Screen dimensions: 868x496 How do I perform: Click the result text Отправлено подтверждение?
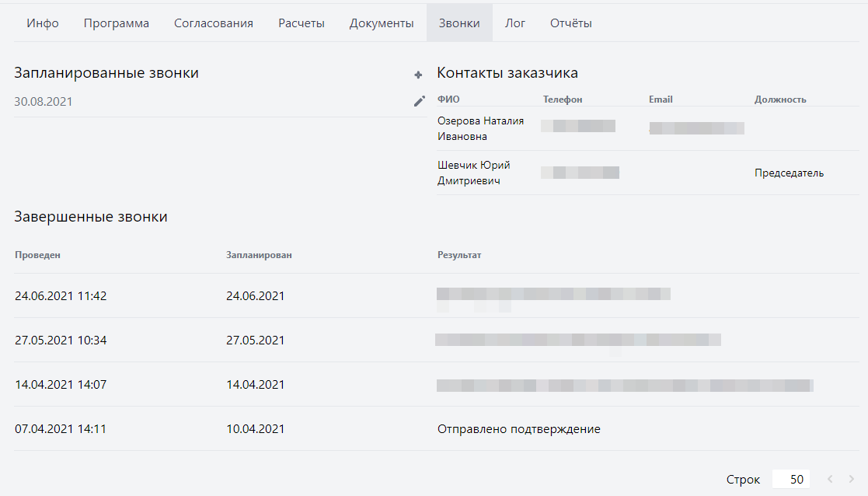[518, 428]
